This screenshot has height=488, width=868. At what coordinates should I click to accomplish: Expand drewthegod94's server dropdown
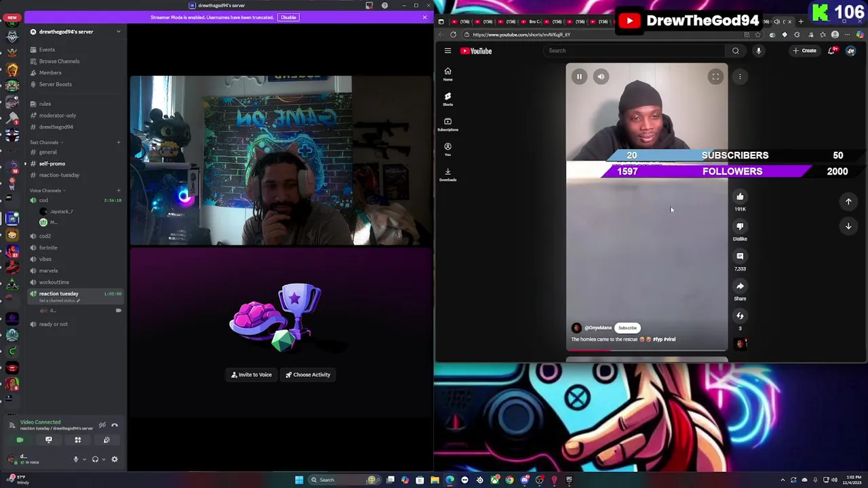[x=118, y=32]
